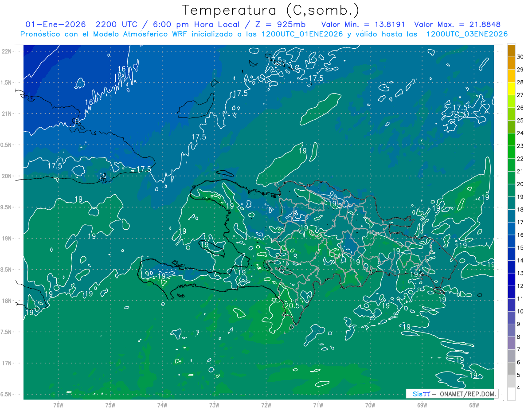Click the "75W" longitude label
Viewport: 532px width, 411px height.
click(x=110, y=405)
